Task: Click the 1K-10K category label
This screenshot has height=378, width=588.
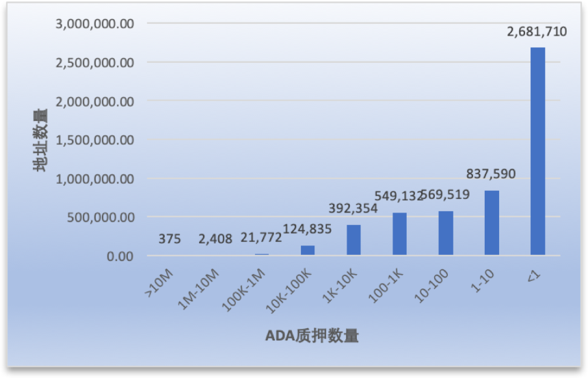Action: (x=340, y=286)
